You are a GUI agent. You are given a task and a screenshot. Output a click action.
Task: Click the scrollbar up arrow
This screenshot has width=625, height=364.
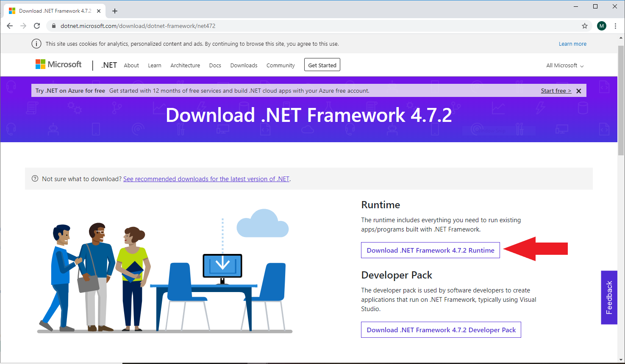click(x=621, y=38)
